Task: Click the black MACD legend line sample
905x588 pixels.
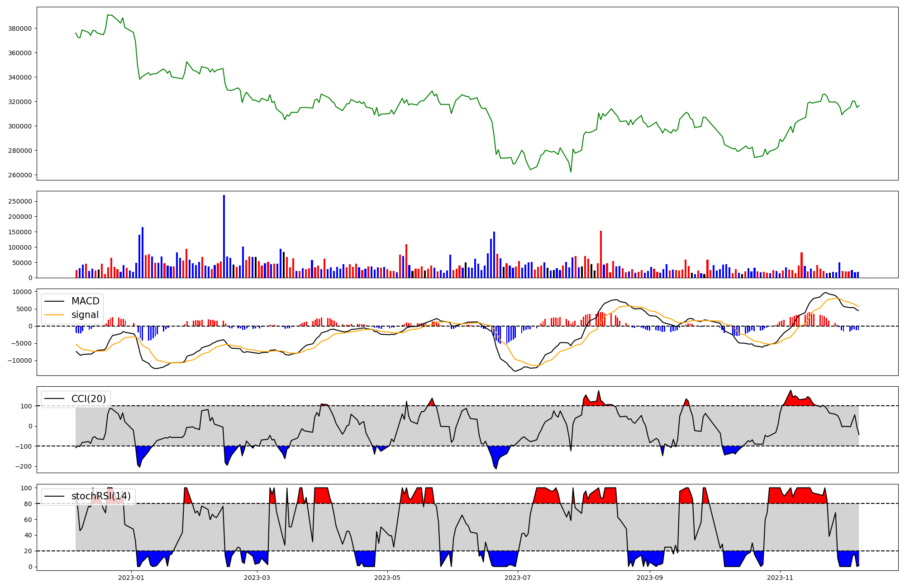Action: coord(55,301)
